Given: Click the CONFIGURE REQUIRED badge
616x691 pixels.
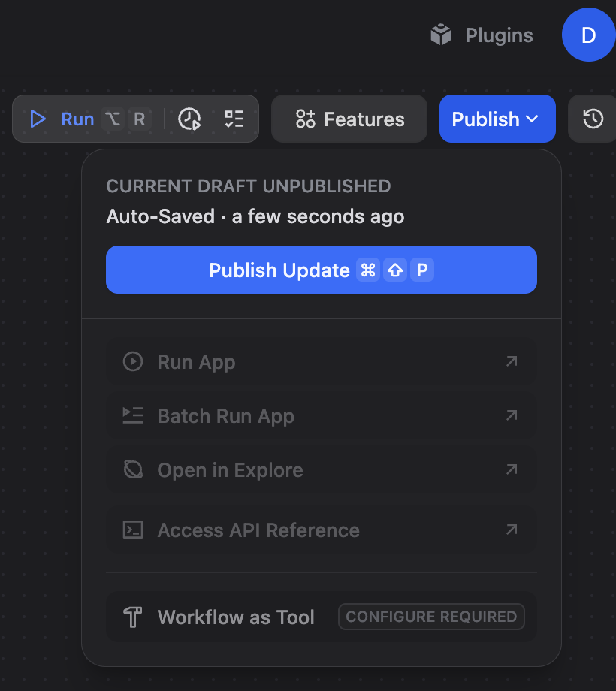Looking at the screenshot, I should 431,617.
